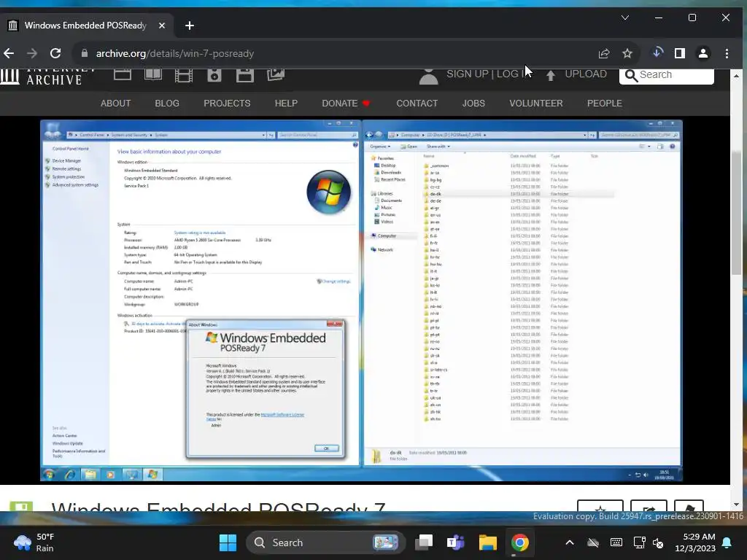This screenshot has height=560, width=747.
Task: Go forward in Chrome
Action: tap(32, 53)
